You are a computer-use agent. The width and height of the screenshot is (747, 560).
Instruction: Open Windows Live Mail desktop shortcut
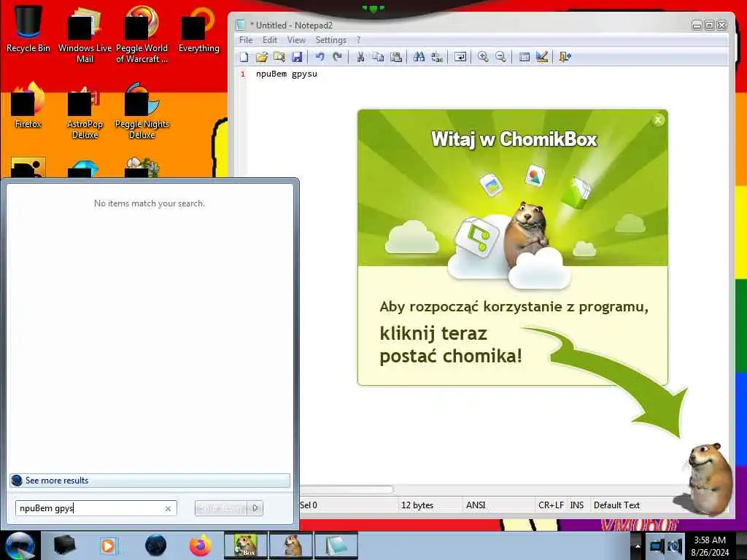click(85, 34)
